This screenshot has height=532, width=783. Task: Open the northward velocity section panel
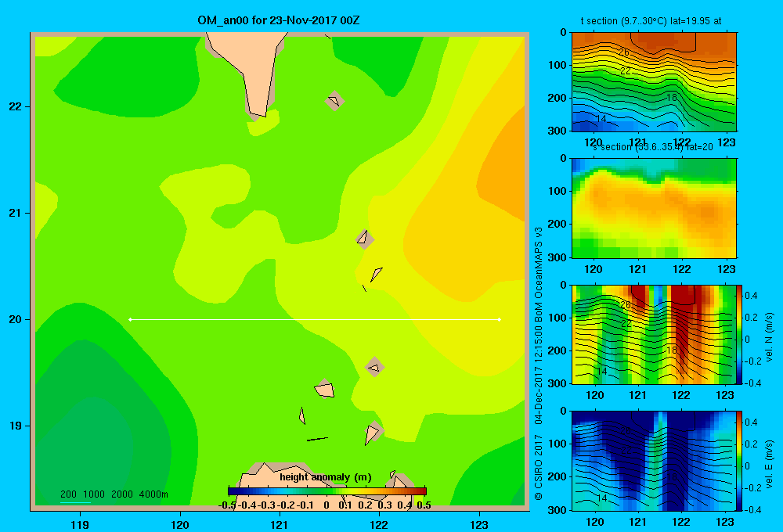pos(654,334)
